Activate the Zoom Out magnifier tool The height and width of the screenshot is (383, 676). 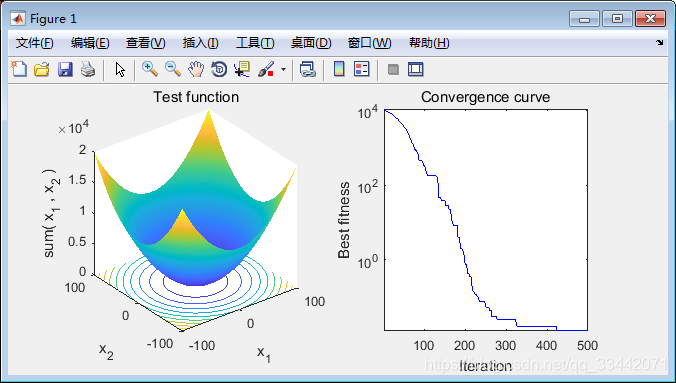(172, 69)
